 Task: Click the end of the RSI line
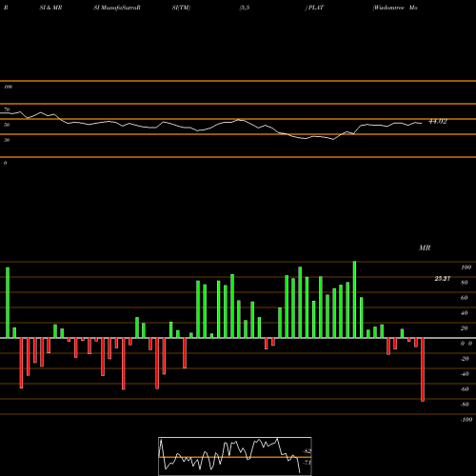pos(422,123)
